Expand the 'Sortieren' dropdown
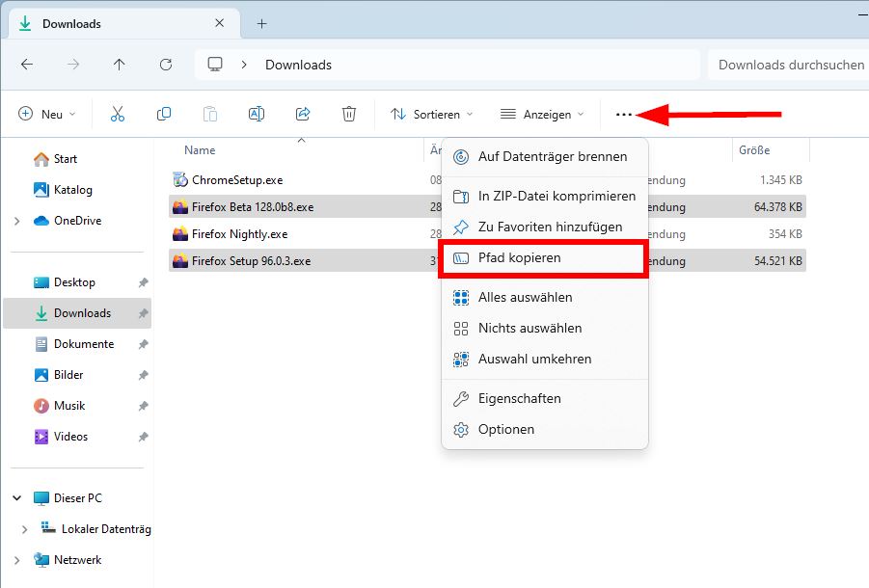This screenshot has width=869, height=588. coord(430,114)
